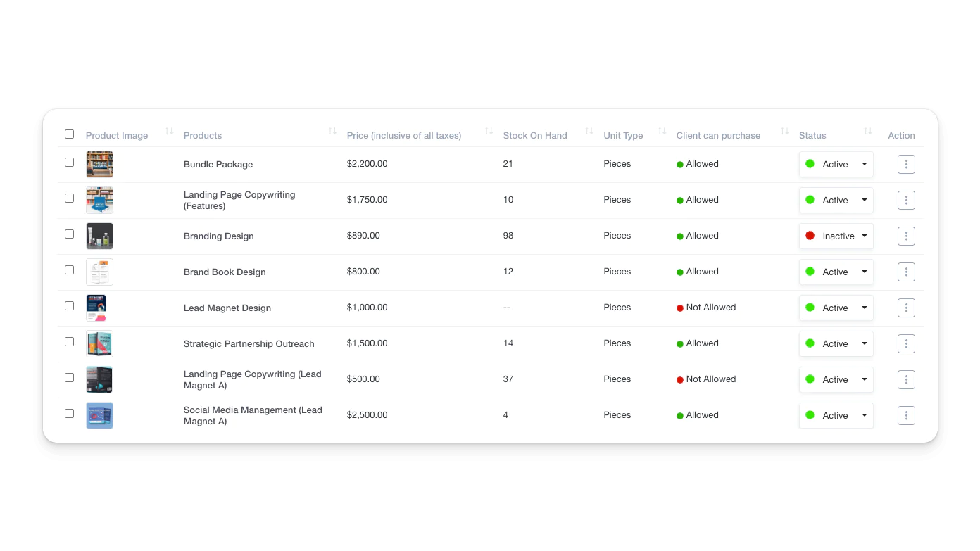Toggle the select-all checkbox in header
Viewport: 980px width, 551px height.
click(69, 134)
